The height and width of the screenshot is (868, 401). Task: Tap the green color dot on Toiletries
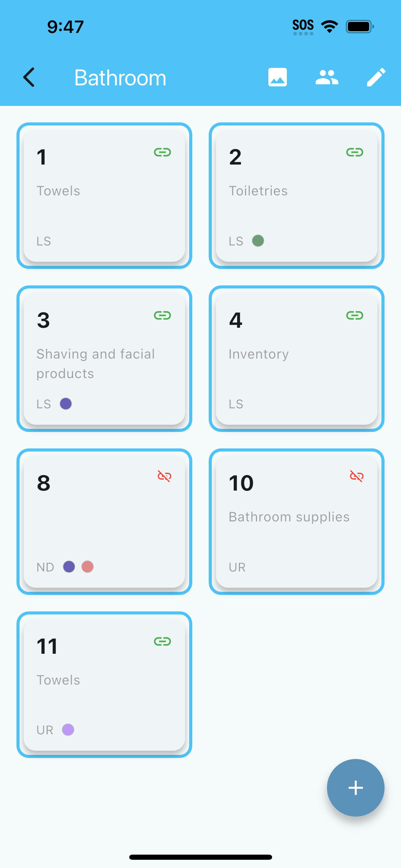pyautogui.click(x=258, y=241)
